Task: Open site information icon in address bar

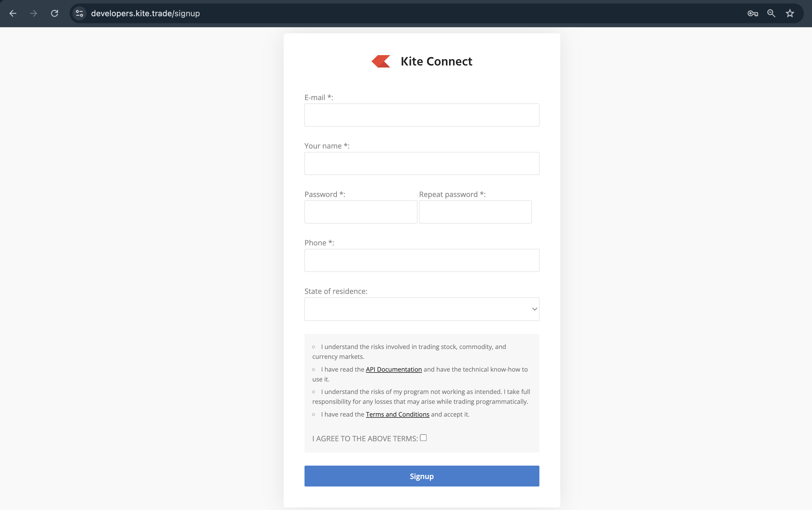Action: 79,14
